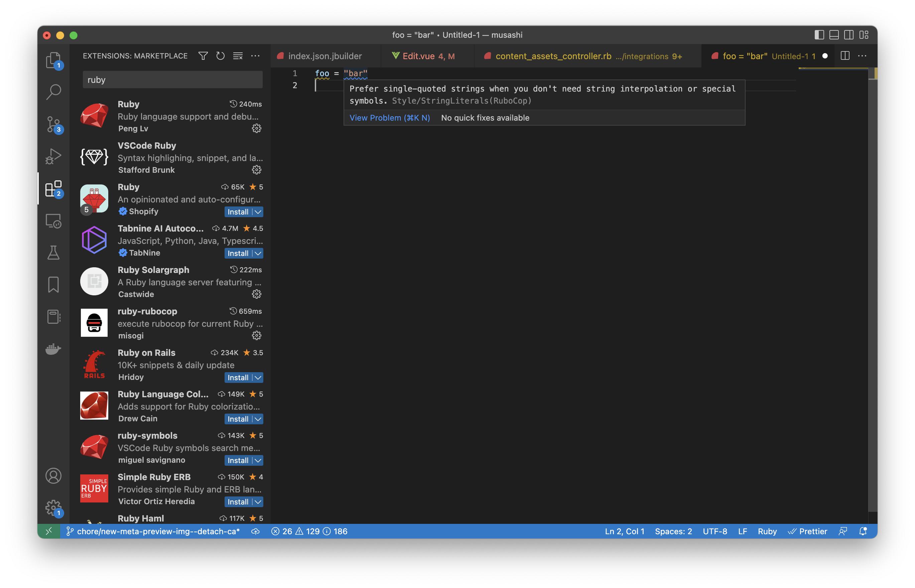Switch to index.json.jbuilder tab

[x=325, y=56]
